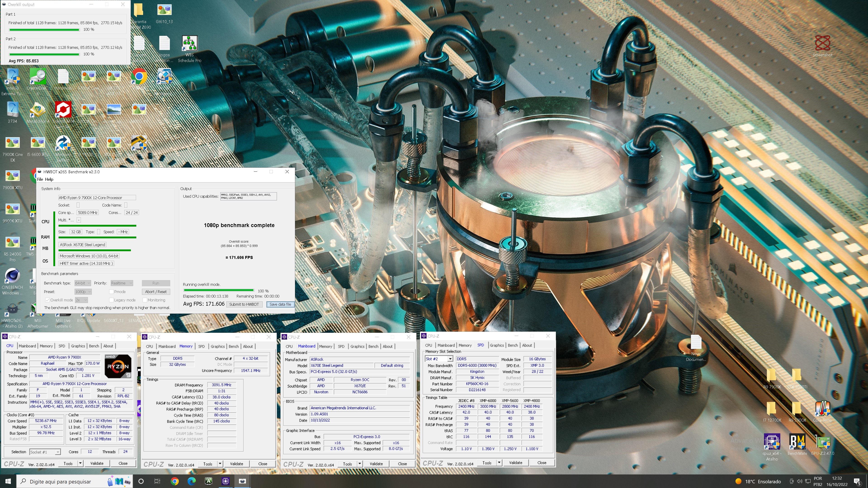Open the Benchmark type 64-bit dropdown
Viewport: 868px width, 488px height.
click(x=83, y=283)
